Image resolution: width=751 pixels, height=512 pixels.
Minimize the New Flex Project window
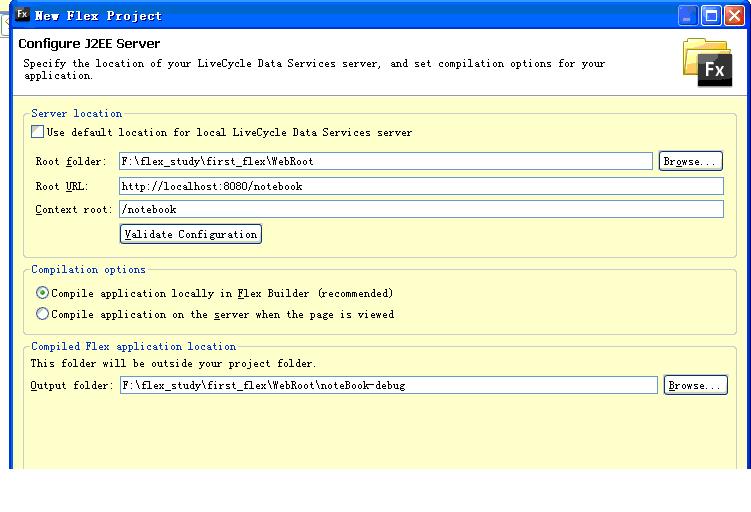pyautogui.click(x=688, y=16)
